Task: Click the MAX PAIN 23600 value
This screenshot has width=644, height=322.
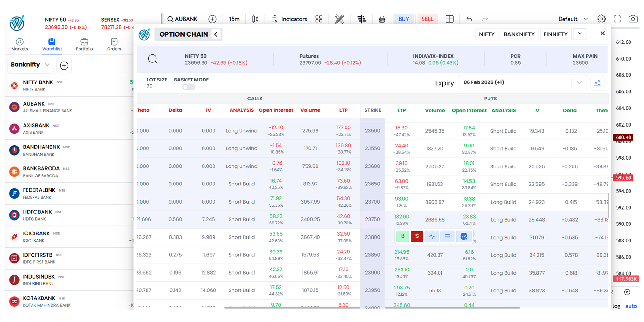Action: [x=580, y=63]
